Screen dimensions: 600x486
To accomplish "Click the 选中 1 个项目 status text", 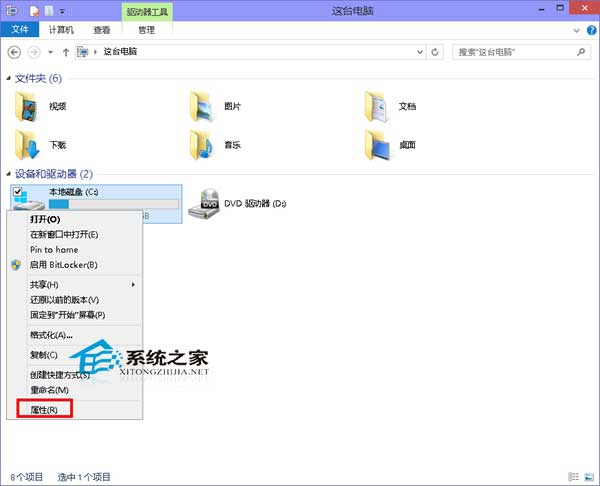I will (84, 477).
